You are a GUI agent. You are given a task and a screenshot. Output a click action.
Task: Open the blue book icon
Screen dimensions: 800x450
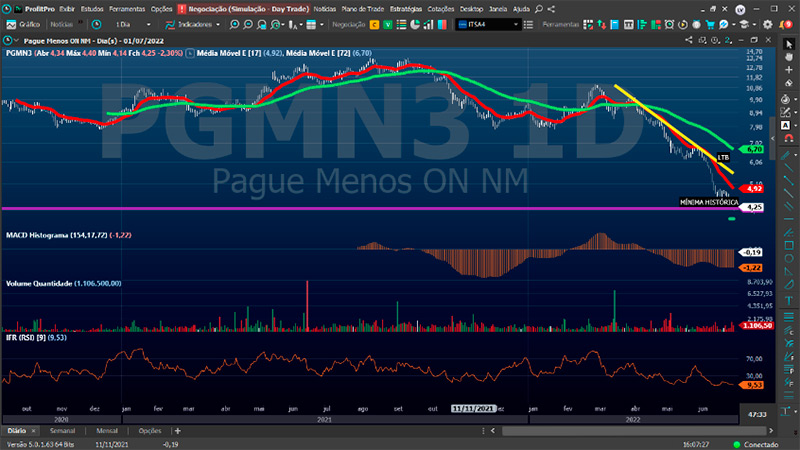[615, 24]
